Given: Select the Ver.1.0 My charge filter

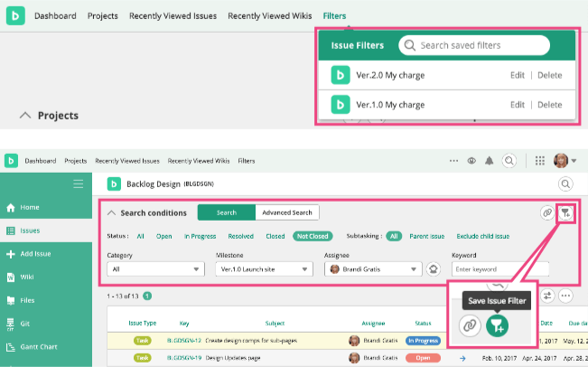Looking at the screenshot, I should click(390, 105).
